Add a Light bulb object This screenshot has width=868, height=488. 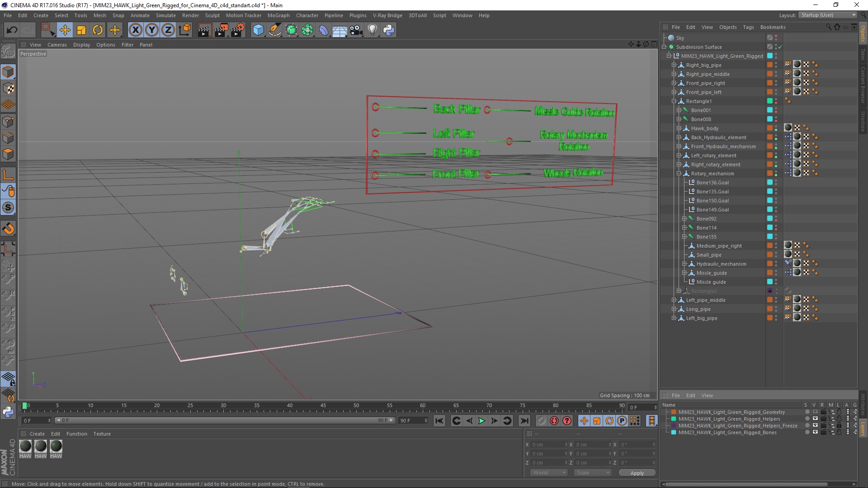pyautogui.click(x=373, y=30)
